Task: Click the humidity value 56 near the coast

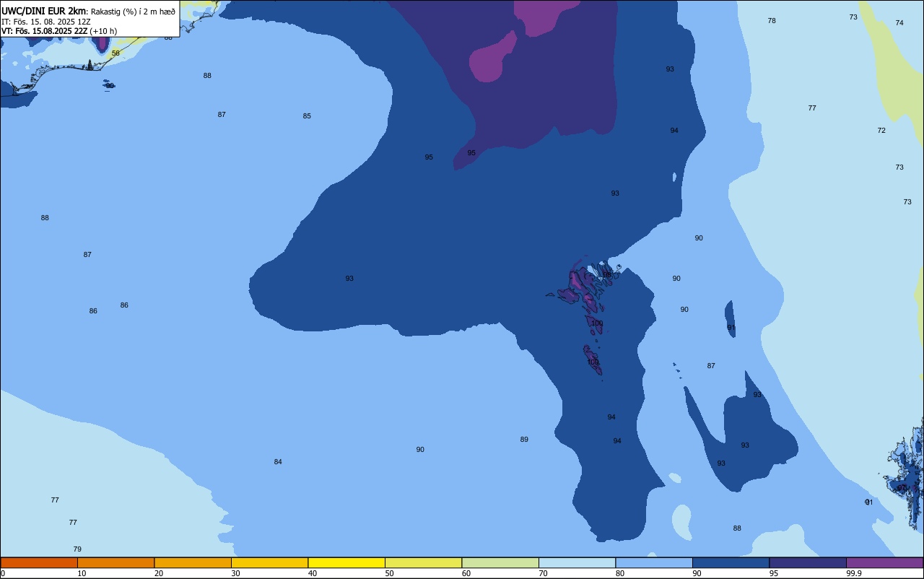Action: click(x=115, y=53)
